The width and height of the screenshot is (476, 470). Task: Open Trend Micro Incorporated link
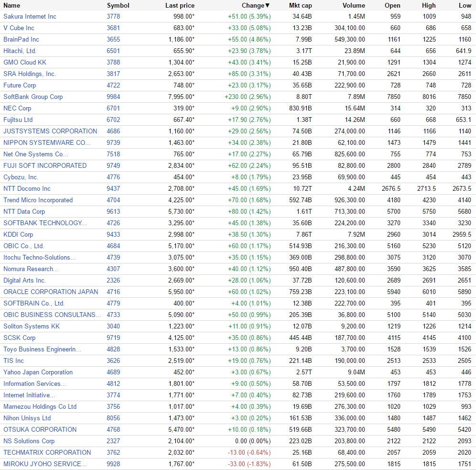(x=38, y=200)
